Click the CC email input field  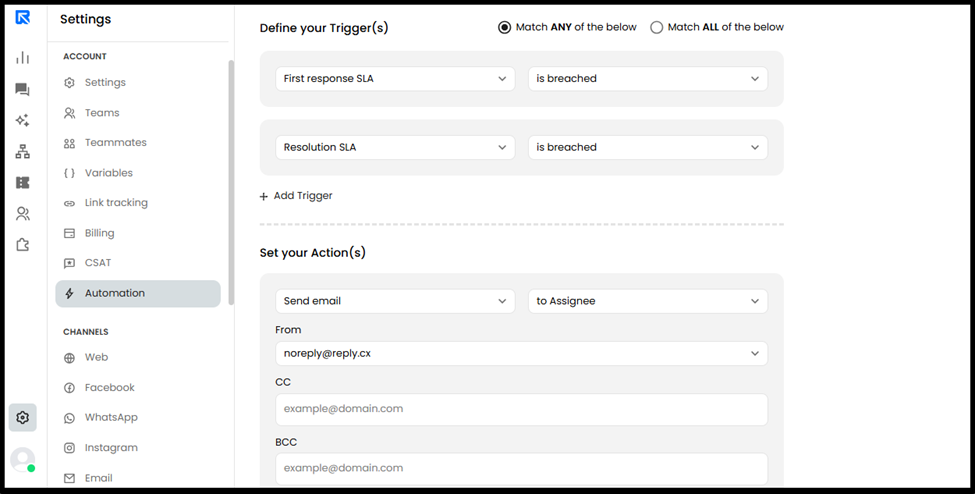(521, 409)
